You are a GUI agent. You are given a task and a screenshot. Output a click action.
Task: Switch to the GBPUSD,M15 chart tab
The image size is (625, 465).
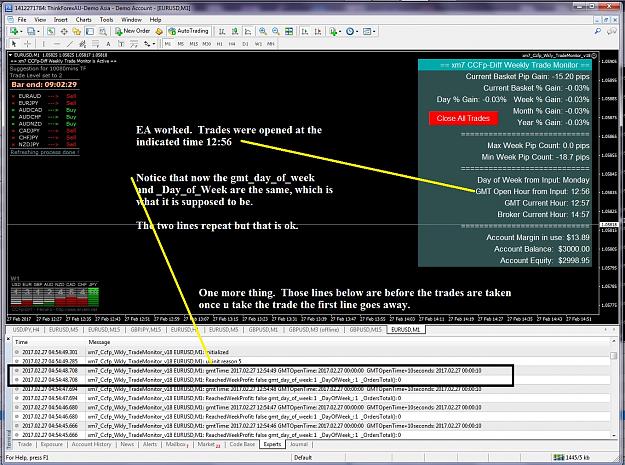pyautogui.click(x=365, y=330)
